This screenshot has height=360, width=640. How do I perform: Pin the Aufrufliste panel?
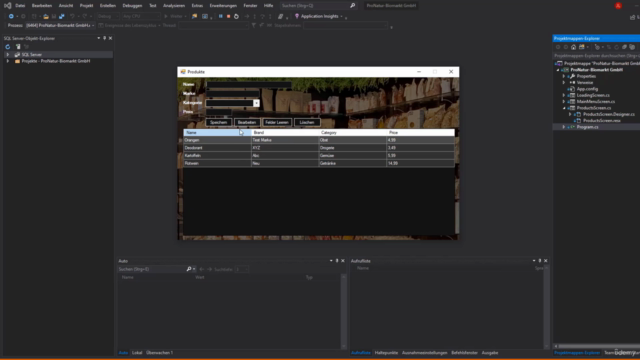pyautogui.click(x=540, y=261)
